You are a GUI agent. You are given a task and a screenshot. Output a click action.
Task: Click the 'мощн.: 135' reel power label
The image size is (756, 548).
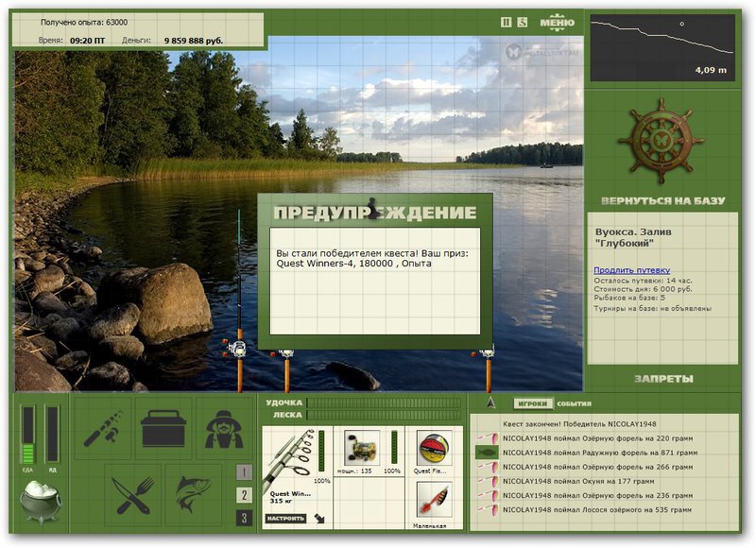(x=354, y=471)
